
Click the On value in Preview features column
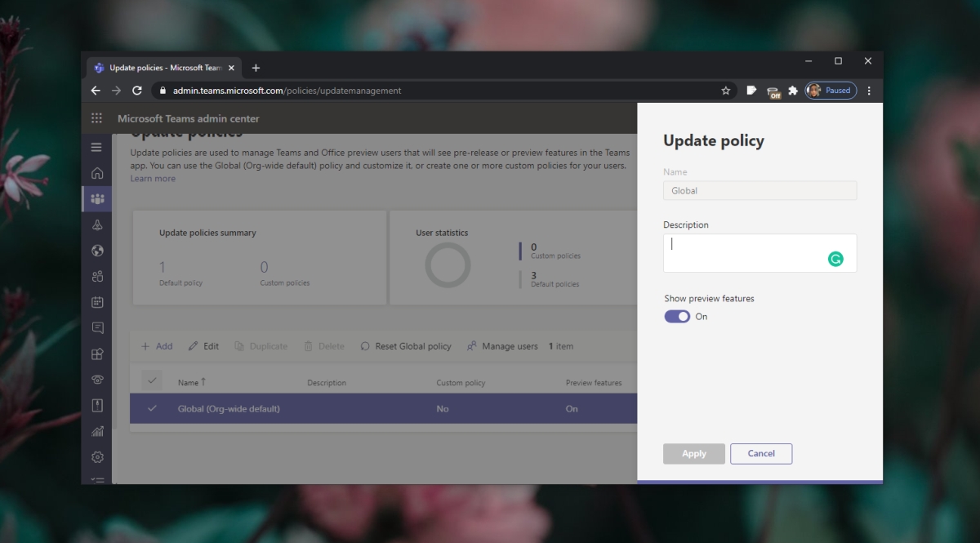572,408
